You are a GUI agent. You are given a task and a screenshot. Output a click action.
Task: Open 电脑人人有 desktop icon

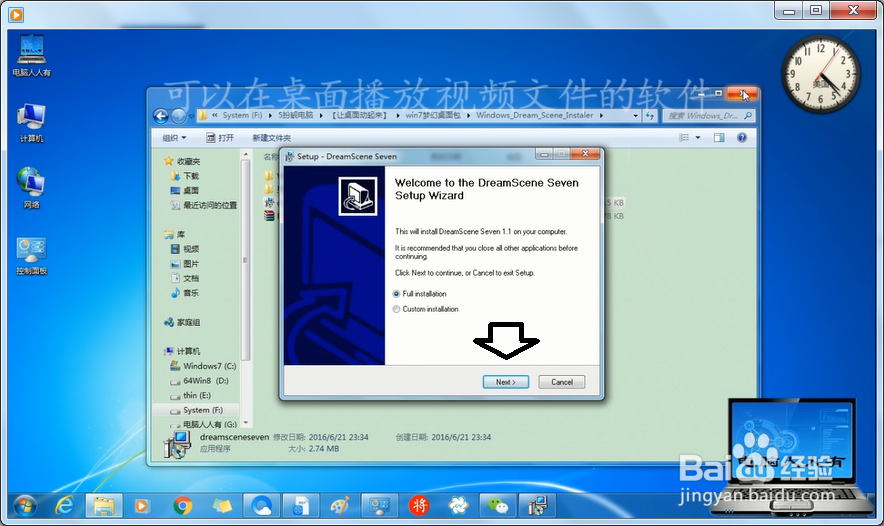click(x=31, y=56)
